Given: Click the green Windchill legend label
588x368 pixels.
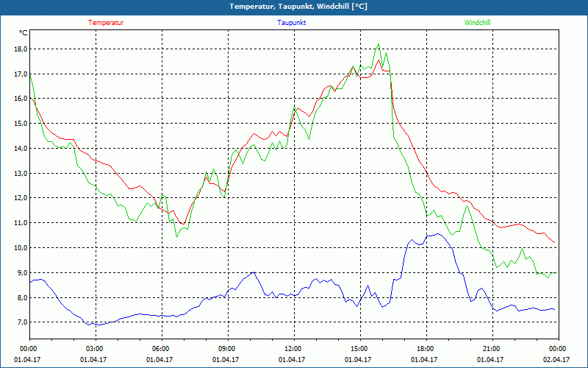Looking at the screenshot, I should point(477,23).
